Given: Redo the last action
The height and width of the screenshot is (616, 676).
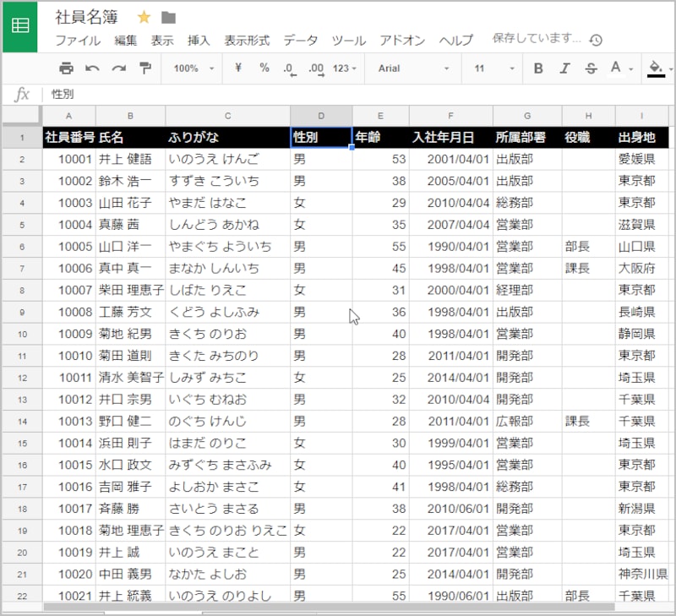Looking at the screenshot, I should point(118,68).
